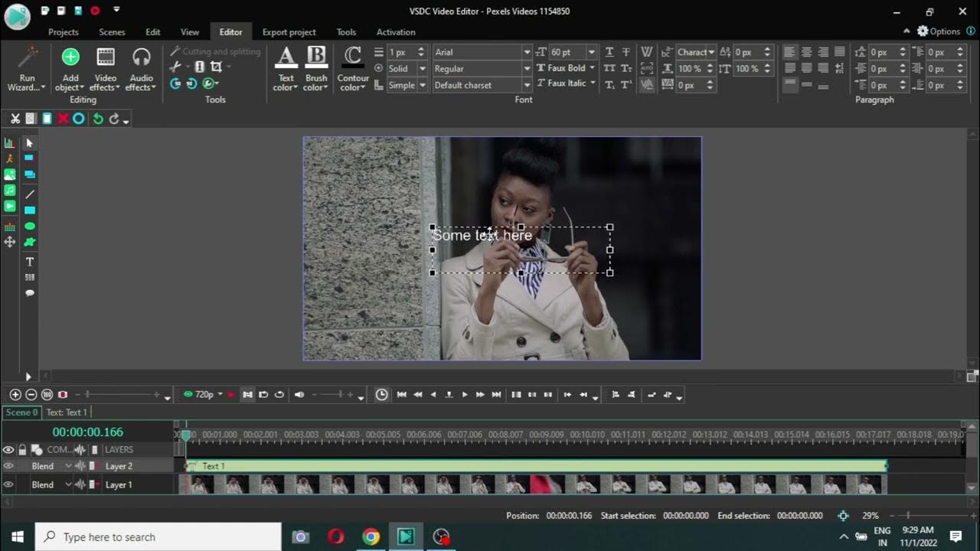Open Options in the top right
This screenshot has width=980, height=551.
[939, 31]
